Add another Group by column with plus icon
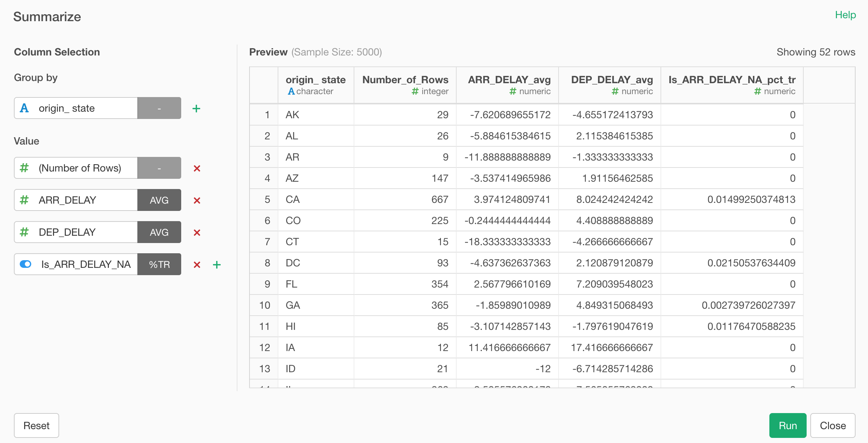This screenshot has height=443, width=868. [x=196, y=108]
